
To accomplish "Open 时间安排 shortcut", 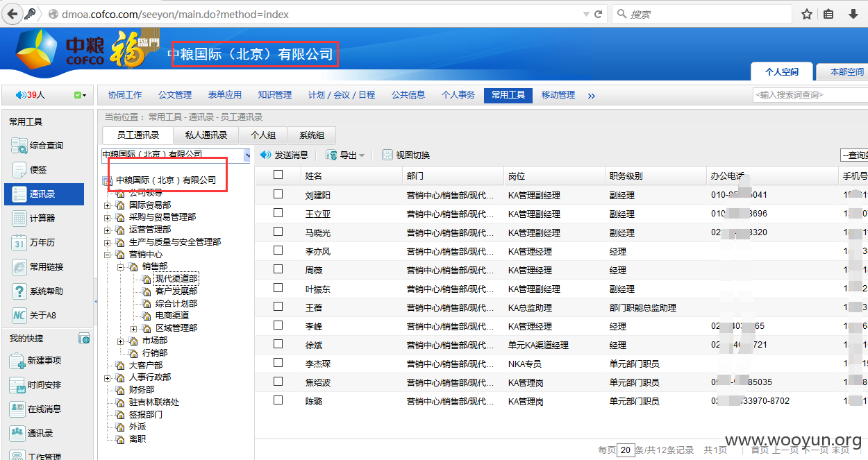I will [35, 384].
